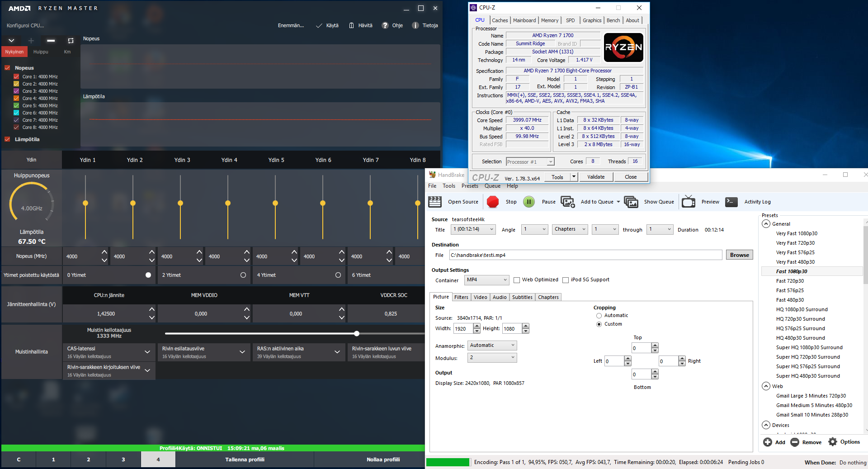Collapse the graph panel chevron in Ryzen Master
This screenshot has width=868, height=469.
coord(11,41)
